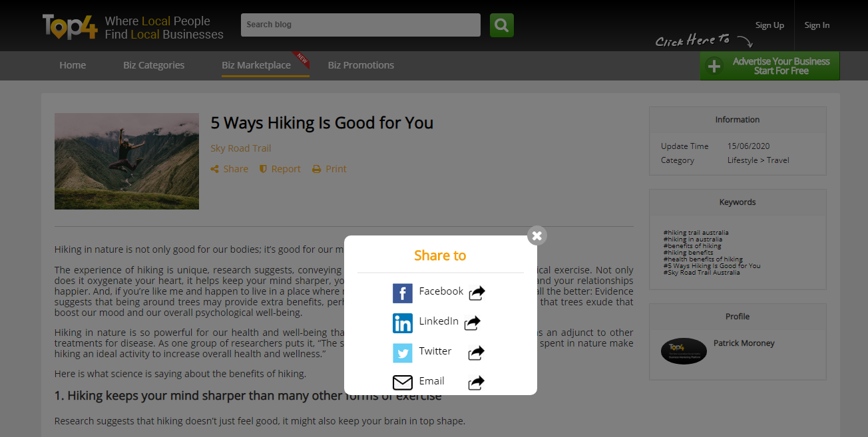Click the green search magnifier button

[x=501, y=25]
